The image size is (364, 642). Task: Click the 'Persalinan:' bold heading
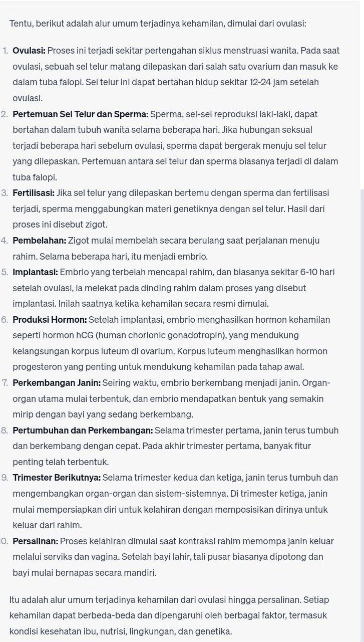(x=36, y=541)
